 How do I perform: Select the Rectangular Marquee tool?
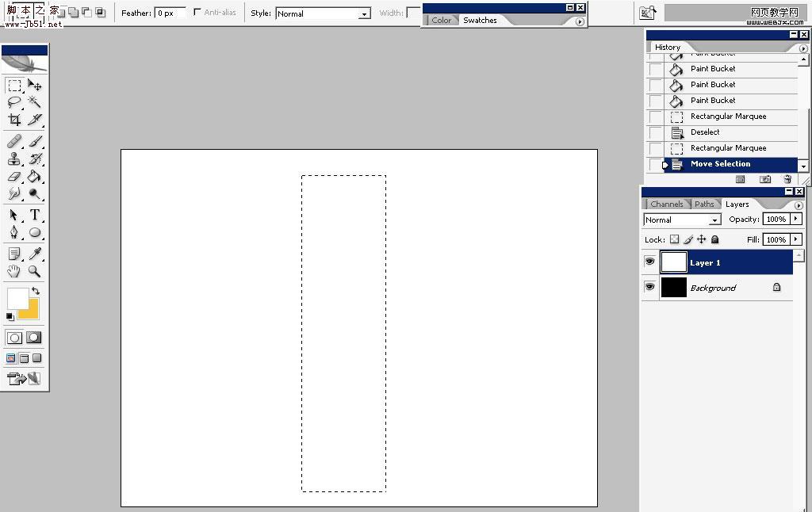click(x=13, y=86)
